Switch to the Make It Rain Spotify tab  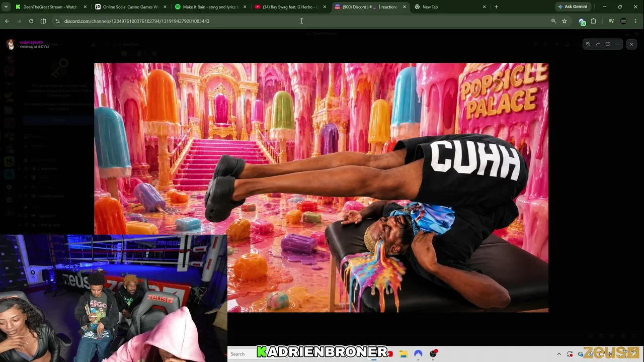click(210, 7)
